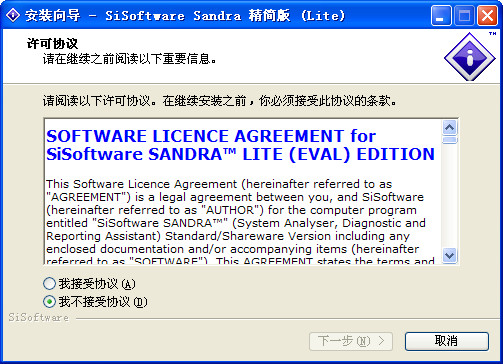Click the disabled 下一步 button
The height and width of the screenshot is (364, 503).
351,341
